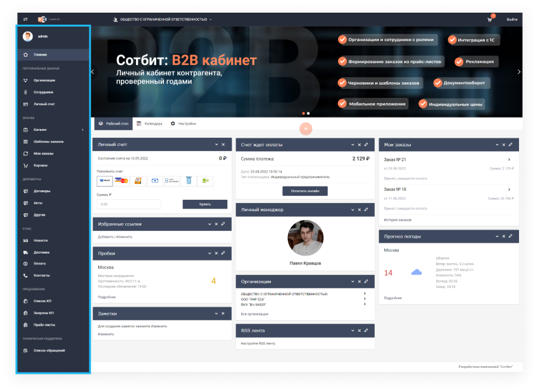Remove the Пробки widget with X icon
This screenshot has width=538, height=392.
point(216,253)
